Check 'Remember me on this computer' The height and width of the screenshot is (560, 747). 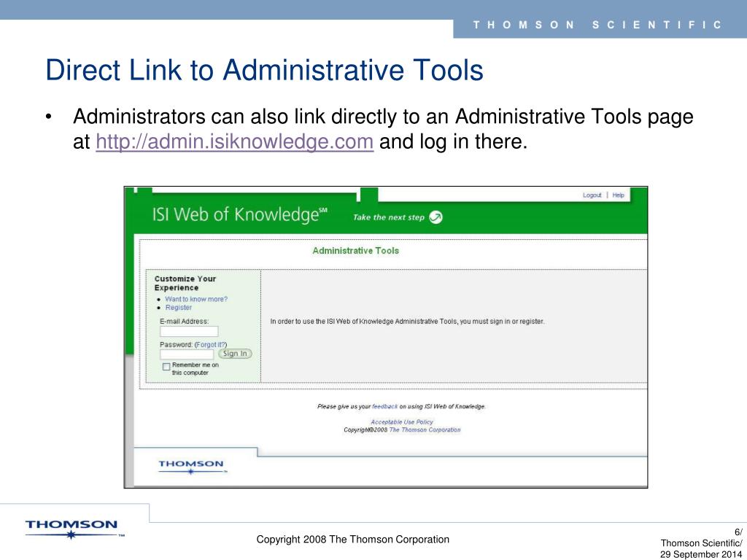pos(166,367)
